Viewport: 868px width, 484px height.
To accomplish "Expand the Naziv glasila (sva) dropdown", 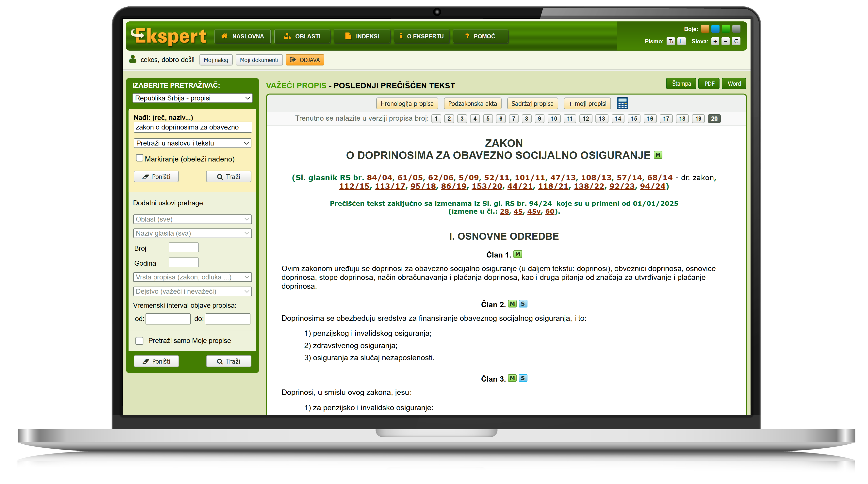I will [x=192, y=233].
